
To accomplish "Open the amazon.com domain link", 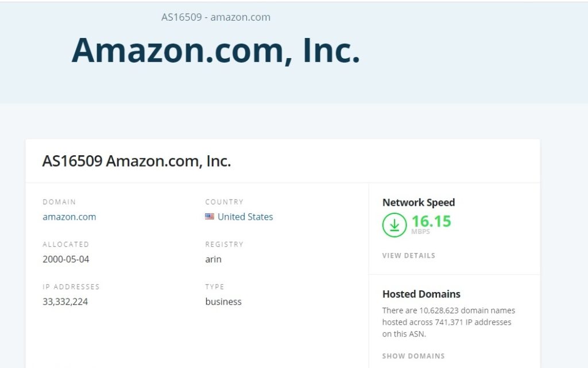I will pos(69,217).
